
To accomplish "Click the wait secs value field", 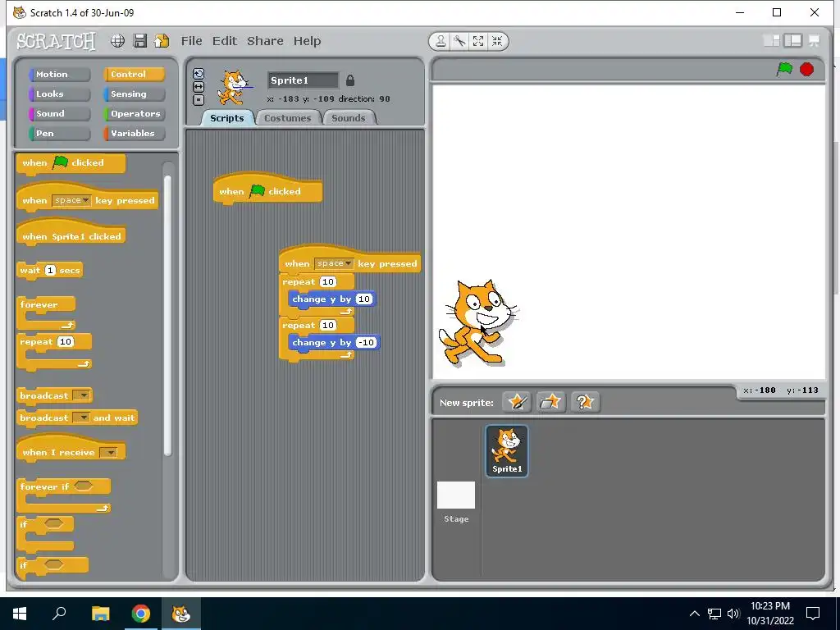I will coord(50,270).
